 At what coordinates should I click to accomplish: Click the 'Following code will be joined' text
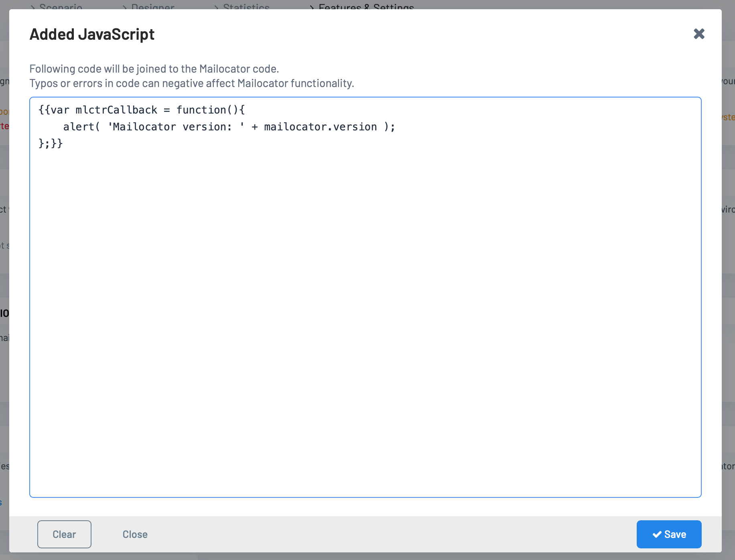coord(154,69)
